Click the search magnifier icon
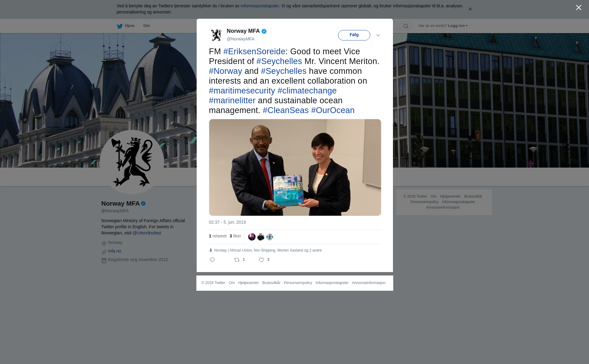 click(x=406, y=26)
